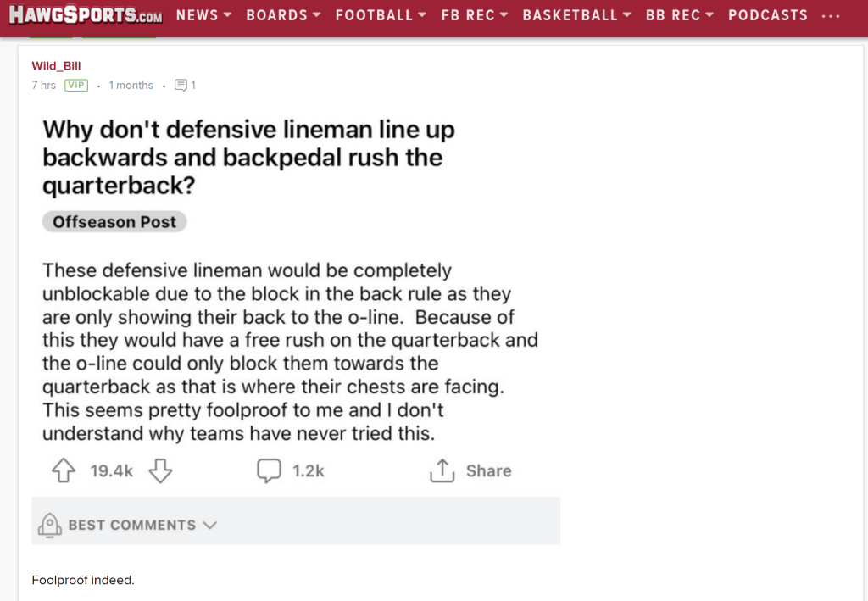This screenshot has width=868, height=601.
Task: Click the embedded post title text
Action: (x=248, y=158)
